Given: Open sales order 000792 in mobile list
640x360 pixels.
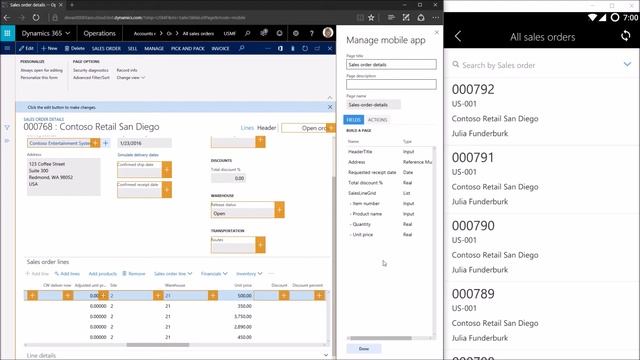Looking at the screenshot, I should [542, 111].
